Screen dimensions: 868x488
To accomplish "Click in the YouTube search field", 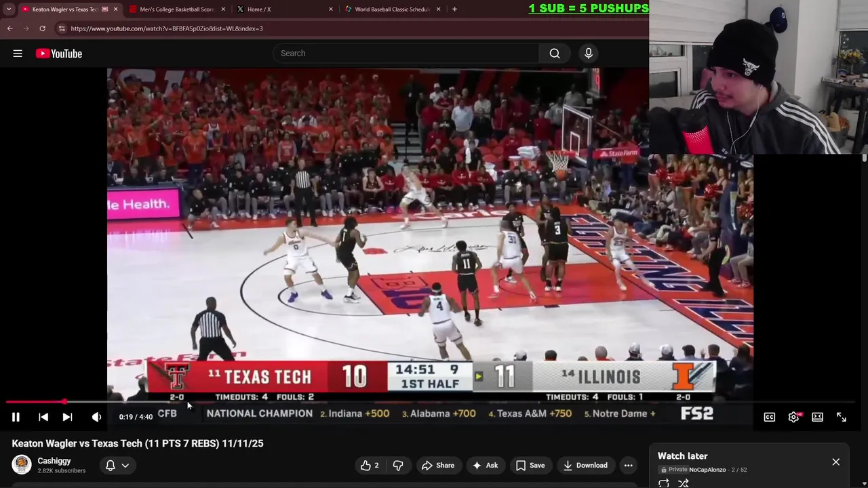I will (406, 54).
